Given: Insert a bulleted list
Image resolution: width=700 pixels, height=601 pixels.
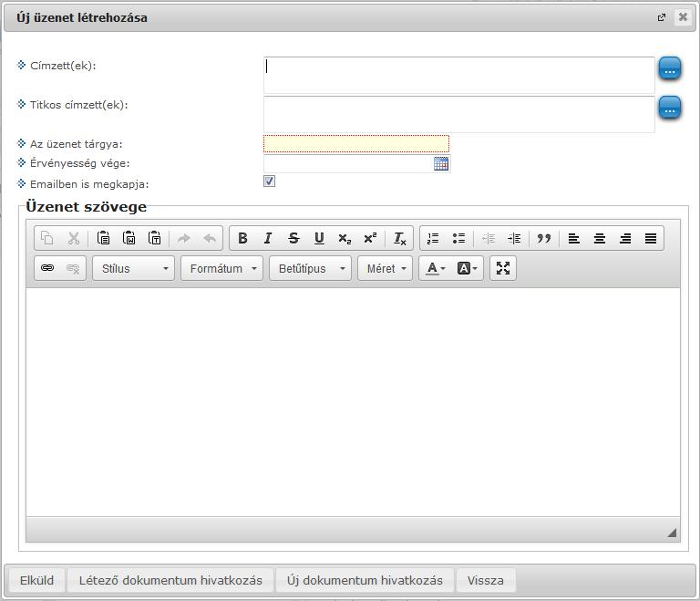Looking at the screenshot, I should [458, 238].
